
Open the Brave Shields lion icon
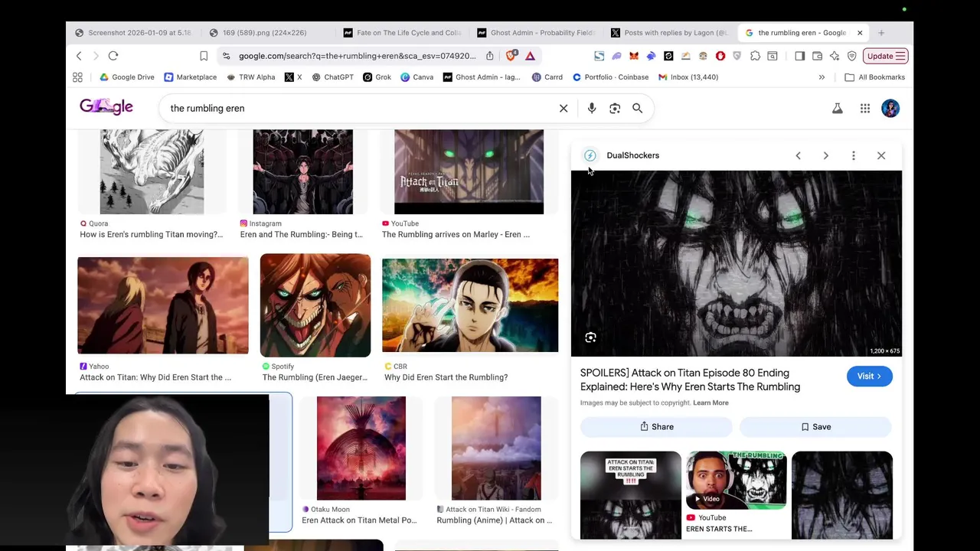click(x=511, y=56)
